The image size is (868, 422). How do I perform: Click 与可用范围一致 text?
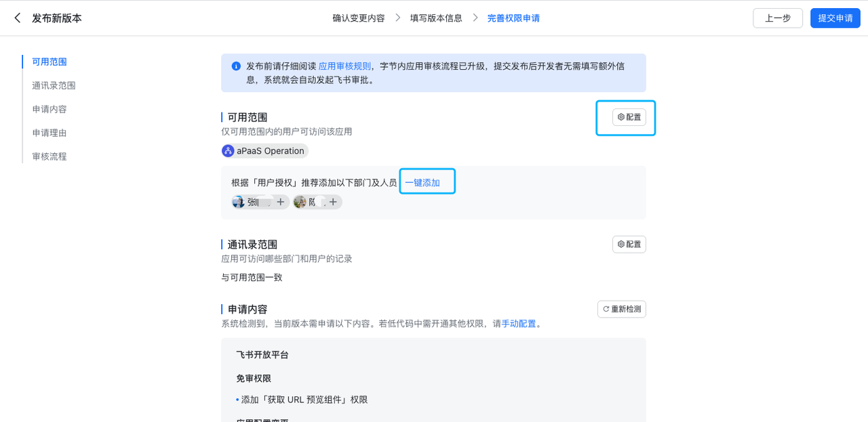(252, 278)
